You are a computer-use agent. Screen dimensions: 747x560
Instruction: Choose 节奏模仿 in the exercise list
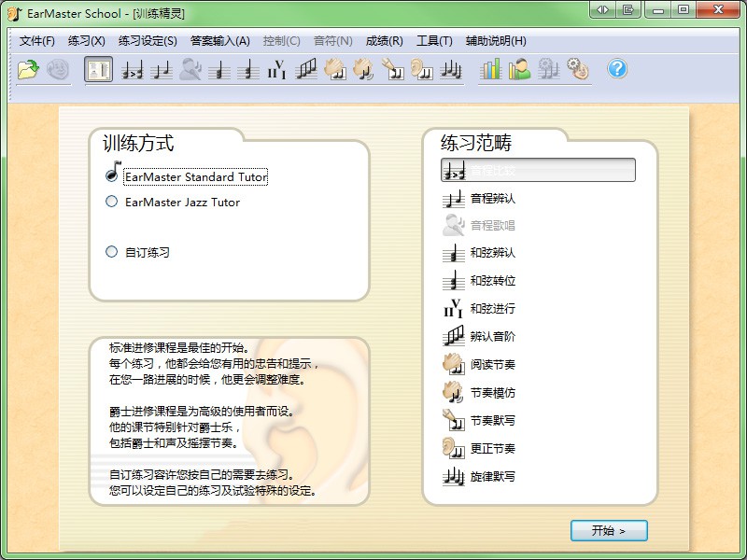(x=479, y=392)
